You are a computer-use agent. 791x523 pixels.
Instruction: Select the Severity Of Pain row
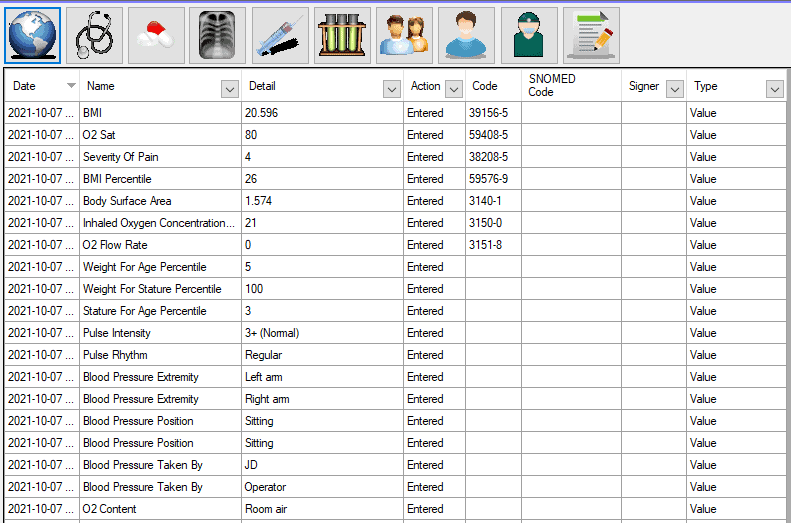(x=396, y=157)
